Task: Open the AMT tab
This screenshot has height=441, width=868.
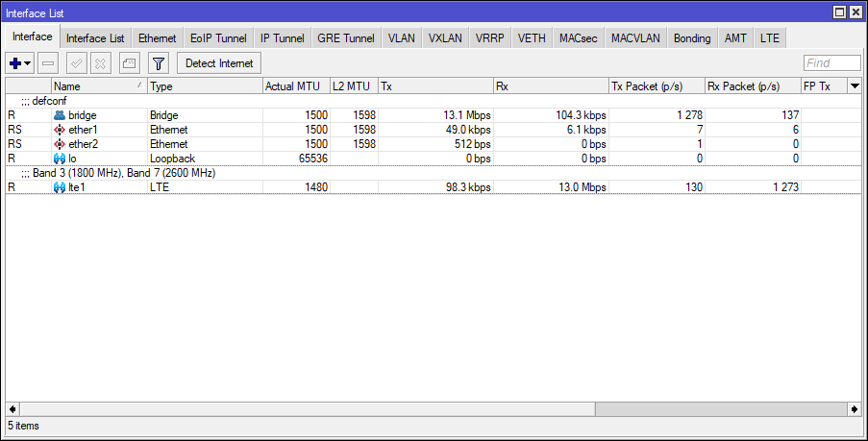Action: pyautogui.click(x=735, y=38)
